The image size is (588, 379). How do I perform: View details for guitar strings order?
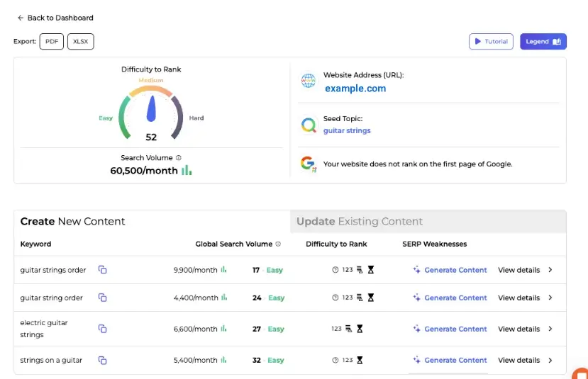[x=519, y=270]
